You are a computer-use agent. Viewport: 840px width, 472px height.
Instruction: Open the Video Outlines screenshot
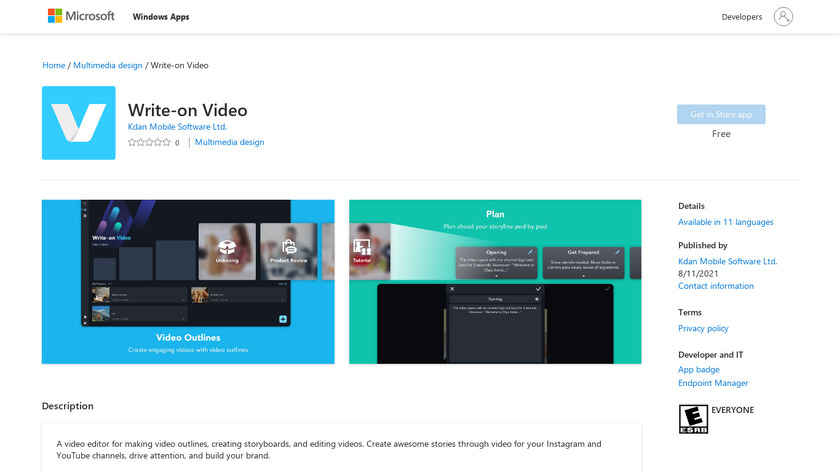click(x=188, y=282)
